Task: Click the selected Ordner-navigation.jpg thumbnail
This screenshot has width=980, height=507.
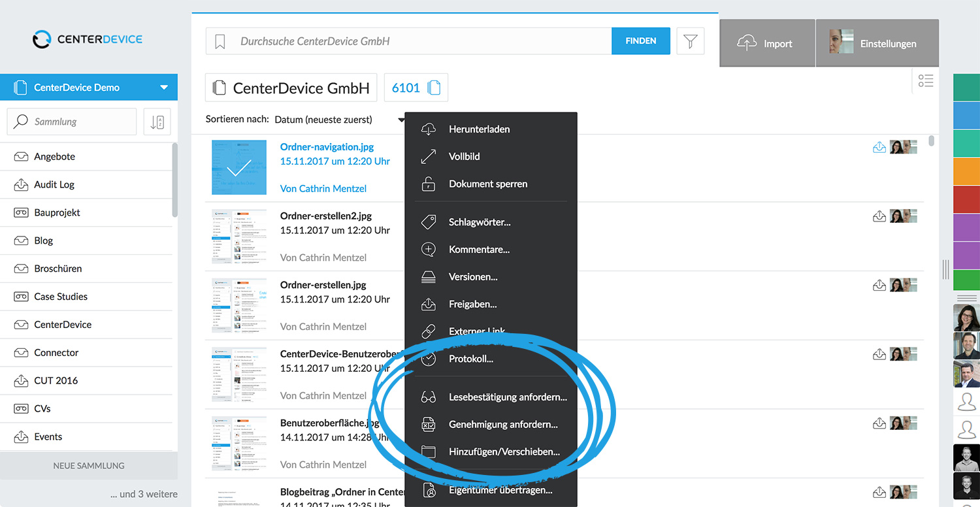Action: click(239, 167)
